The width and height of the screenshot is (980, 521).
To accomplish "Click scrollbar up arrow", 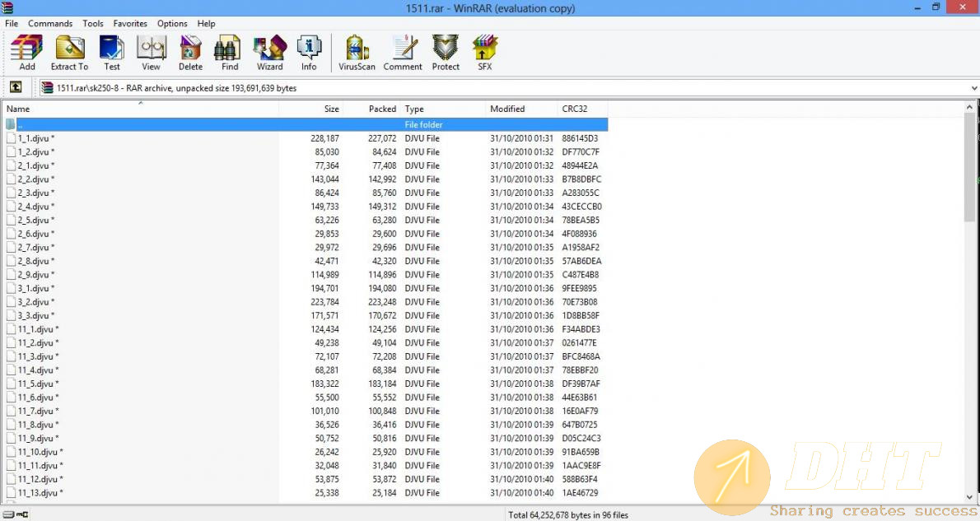I will click(969, 107).
